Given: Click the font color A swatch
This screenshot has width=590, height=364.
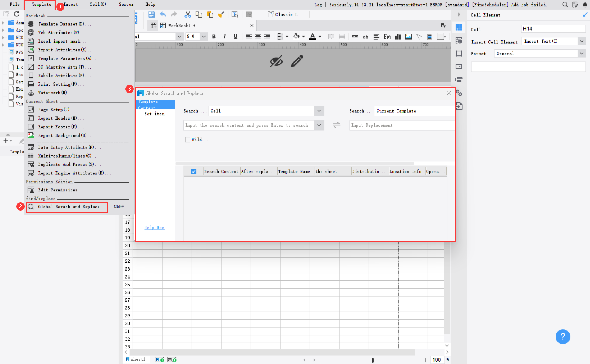Looking at the screenshot, I should 312,37.
